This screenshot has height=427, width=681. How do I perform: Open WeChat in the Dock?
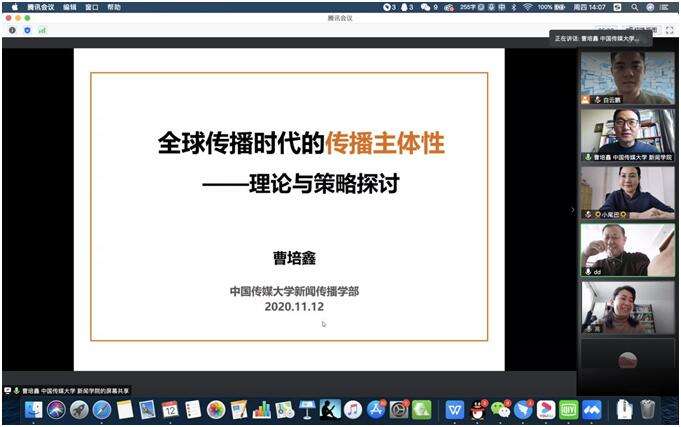tap(500, 410)
